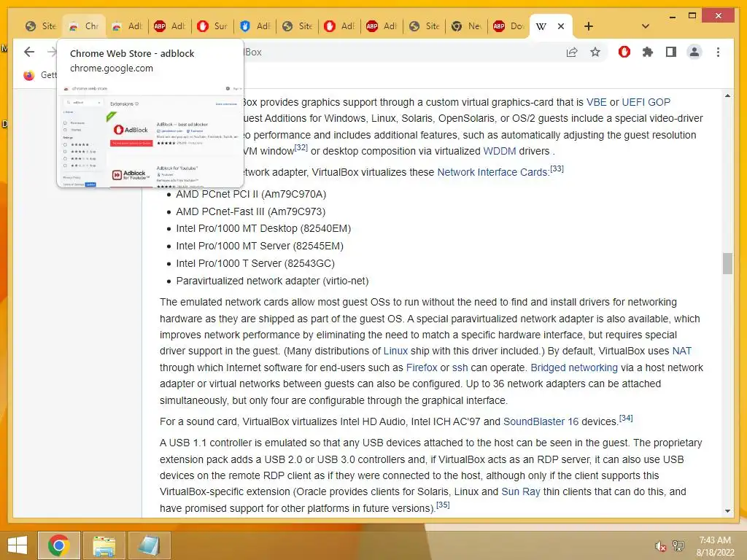Click the Chrome Web Store tab preview thumbnail

(150, 135)
